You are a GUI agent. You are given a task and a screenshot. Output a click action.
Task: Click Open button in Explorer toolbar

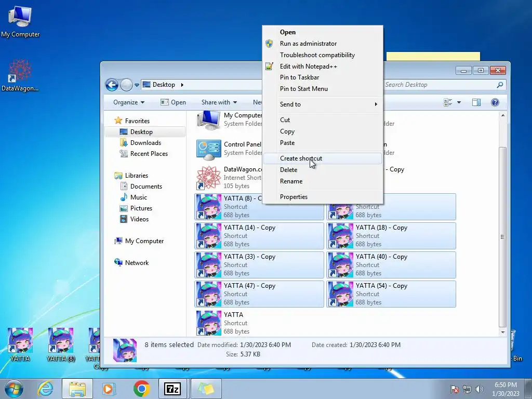click(x=173, y=102)
